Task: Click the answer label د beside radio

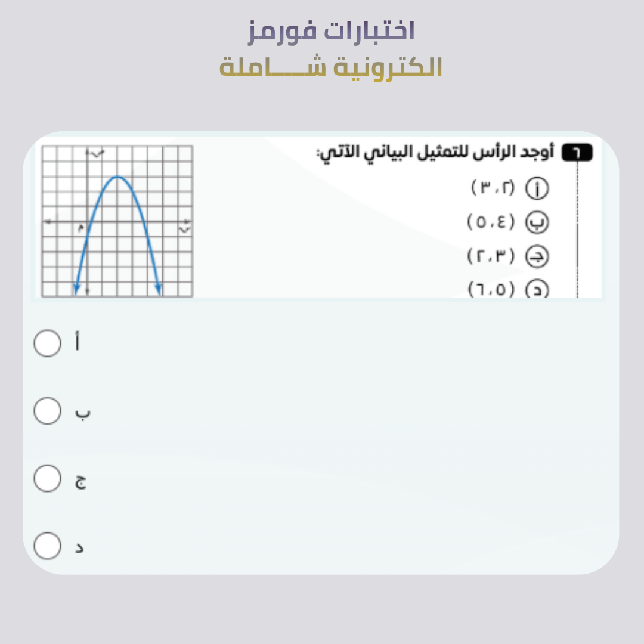Action: pos(79,547)
